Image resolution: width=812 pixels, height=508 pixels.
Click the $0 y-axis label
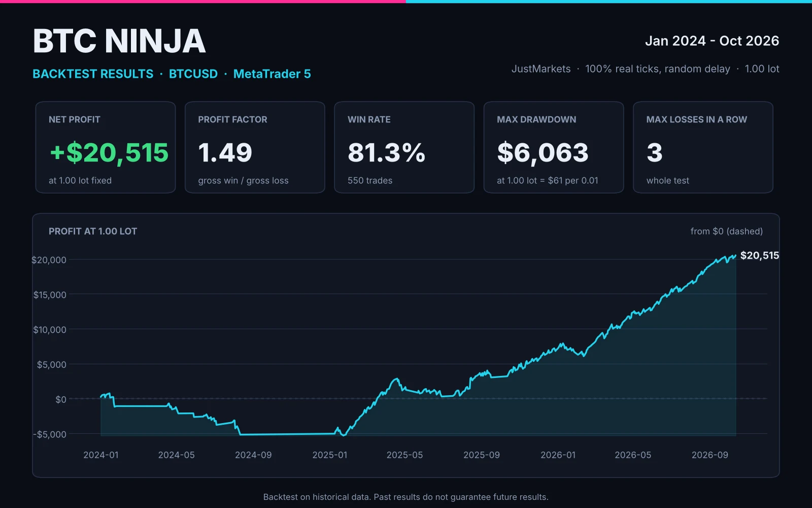(x=61, y=399)
